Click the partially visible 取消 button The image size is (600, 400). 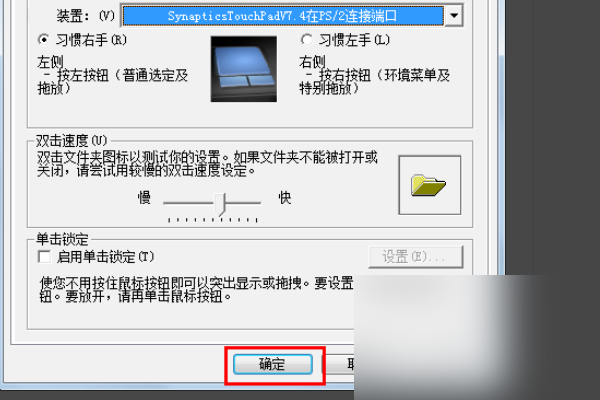tap(340, 364)
